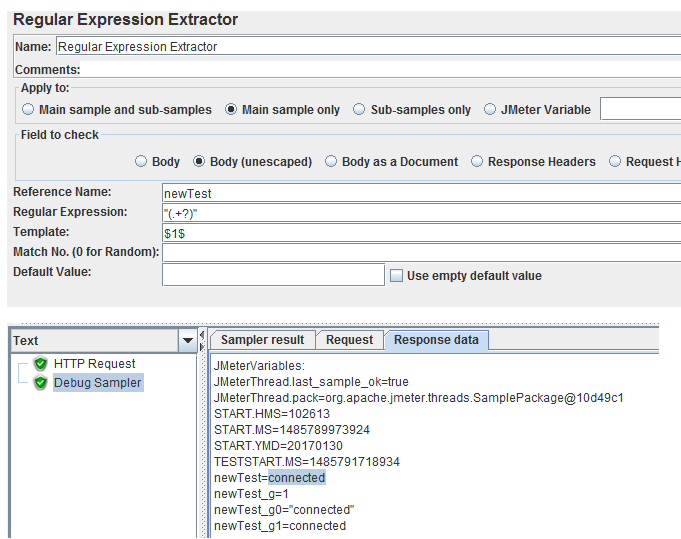Click the green shield icon beside HTTP Request
This screenshot has height=539, width=681.
pyautogui.click(x=40, y=364)
